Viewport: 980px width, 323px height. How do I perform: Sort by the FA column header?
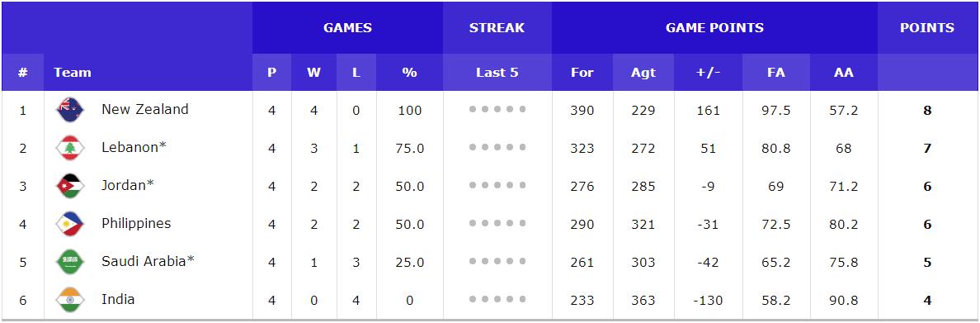point(776,73)
